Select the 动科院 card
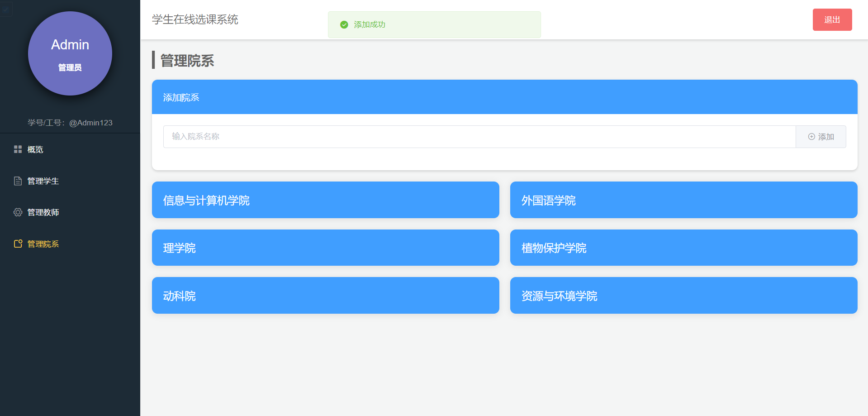 [326, 296]
